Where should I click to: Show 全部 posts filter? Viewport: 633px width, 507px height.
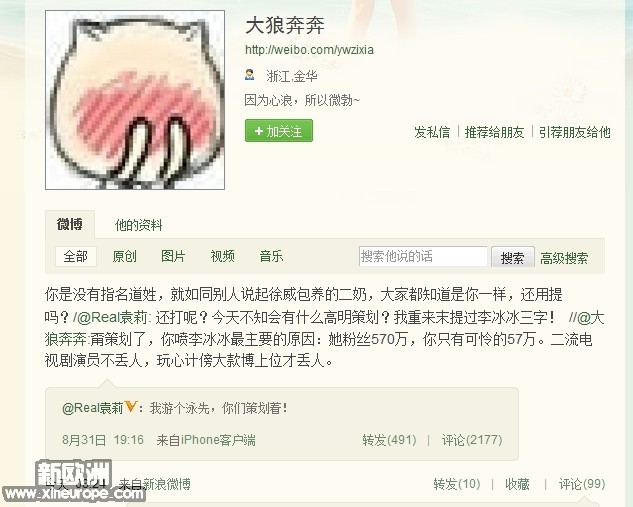75,256
